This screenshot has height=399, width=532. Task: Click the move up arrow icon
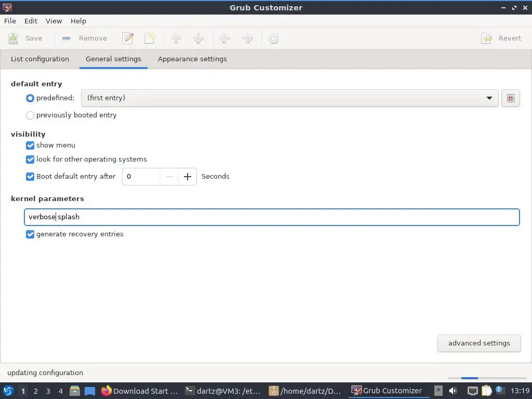point(176,38)
